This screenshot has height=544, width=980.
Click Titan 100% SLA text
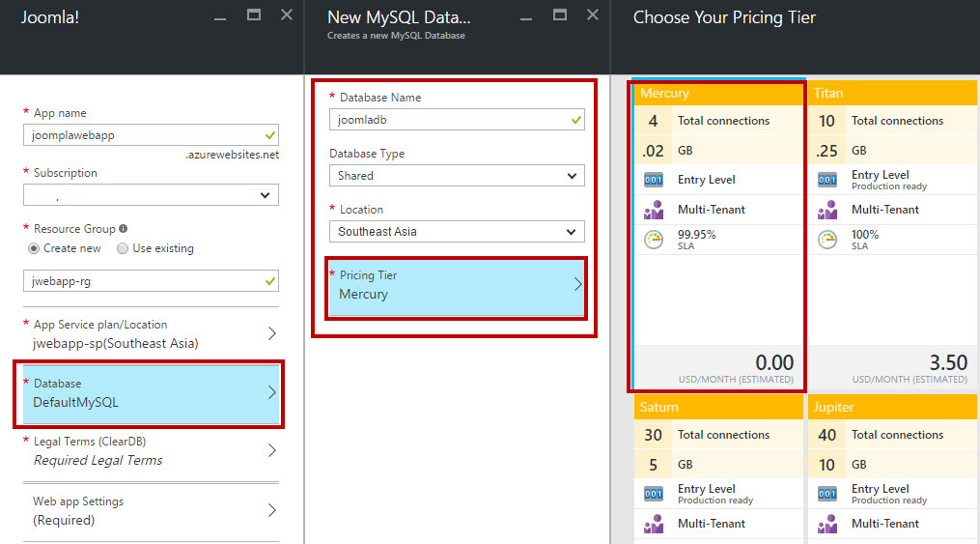click(x=865, y=240)
